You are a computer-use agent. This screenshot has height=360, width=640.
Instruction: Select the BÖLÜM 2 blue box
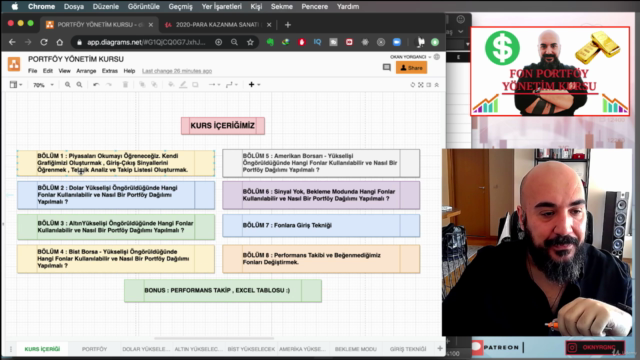point(116,195)
